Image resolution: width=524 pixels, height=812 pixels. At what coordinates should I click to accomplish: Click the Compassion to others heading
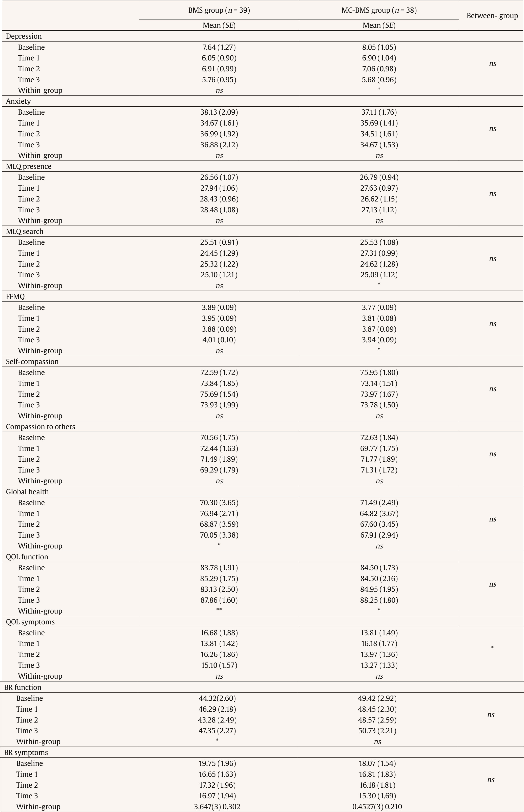41,426
